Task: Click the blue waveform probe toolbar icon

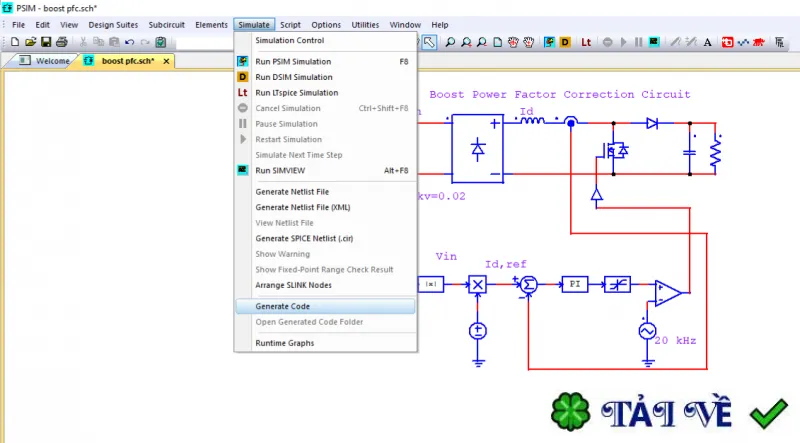Action: [x=743, y=42]
